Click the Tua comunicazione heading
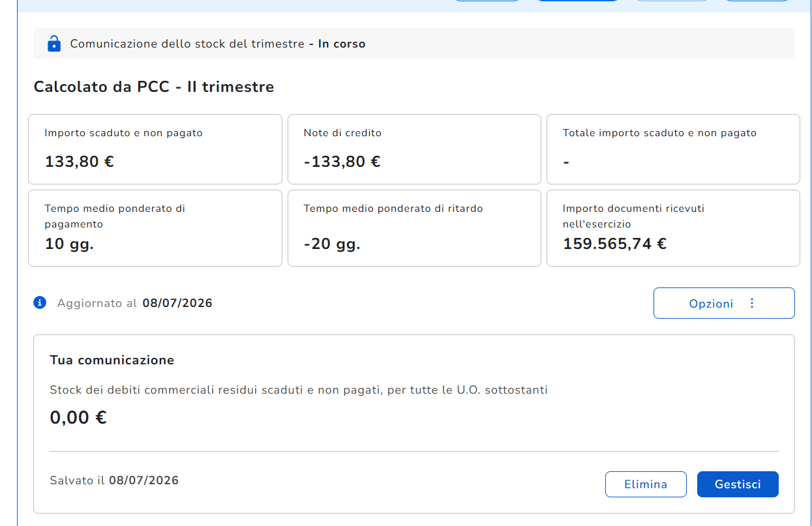Image resolution: width=812 pixels, height=526 pixels. (112, 360)
